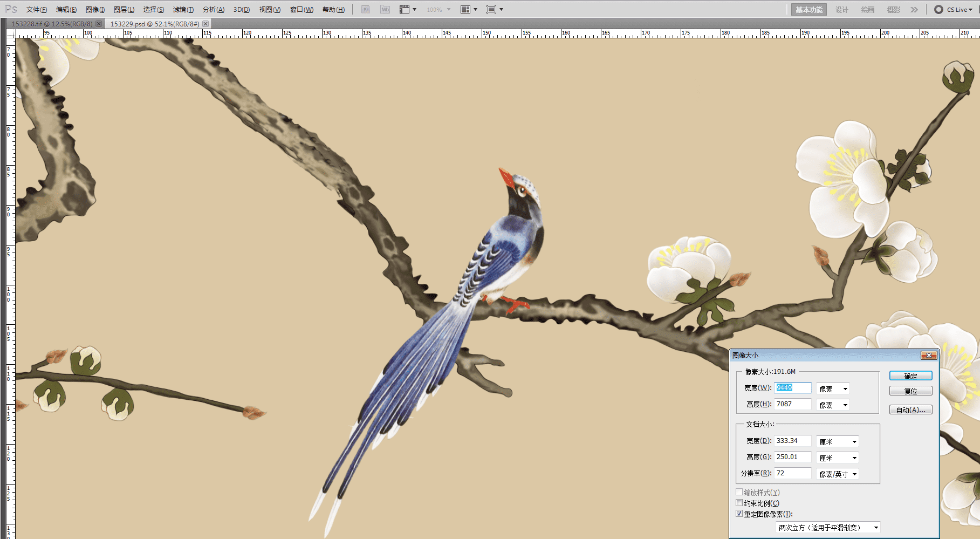
Task: Open document width 厘米 unit dropdown
Action: point(838,442)
